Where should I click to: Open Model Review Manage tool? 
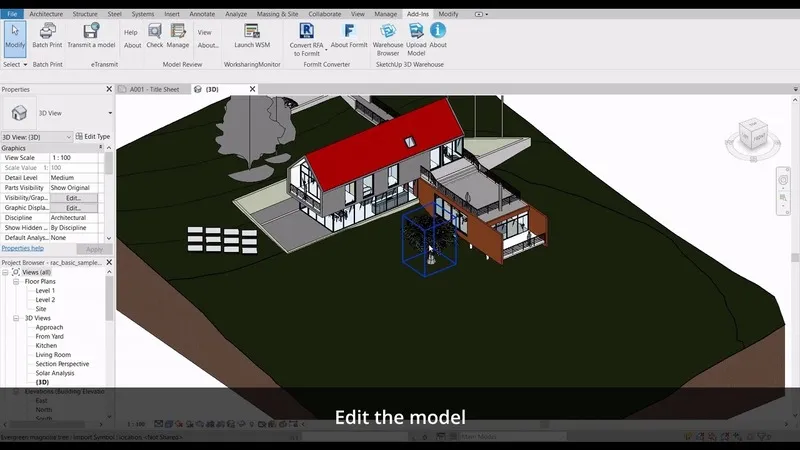tap(178, 36)
